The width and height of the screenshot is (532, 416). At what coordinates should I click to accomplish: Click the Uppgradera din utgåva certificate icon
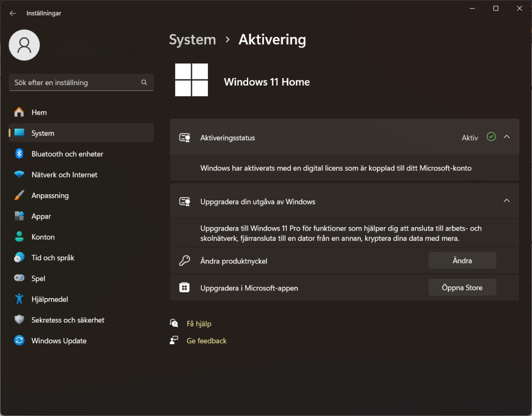(184, 202)
